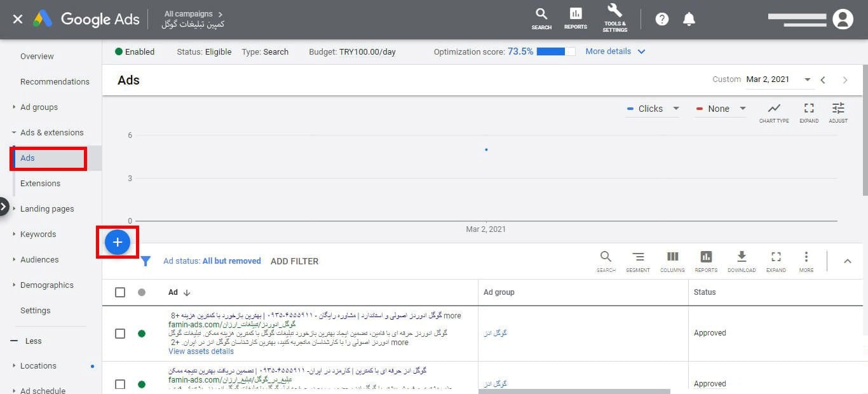Open Settings in sidebar
This screenshot has height=394, width=868.
click(x=35, y=310)
